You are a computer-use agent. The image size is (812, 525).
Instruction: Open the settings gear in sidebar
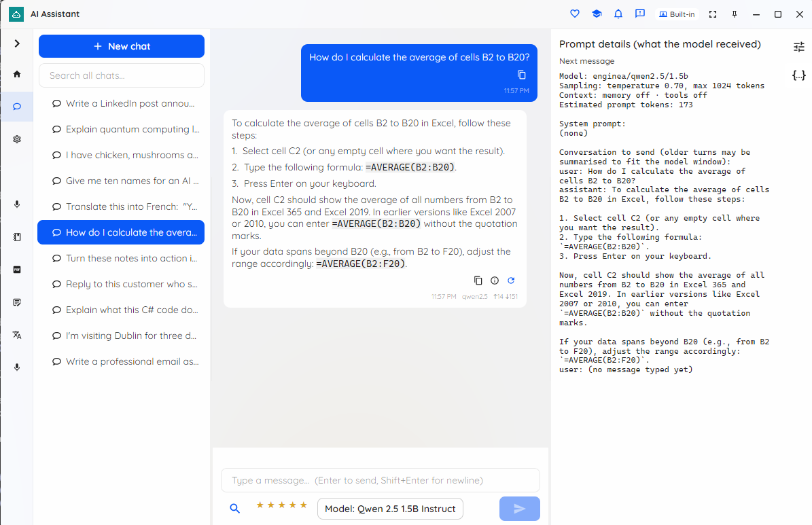click(17, 139)
